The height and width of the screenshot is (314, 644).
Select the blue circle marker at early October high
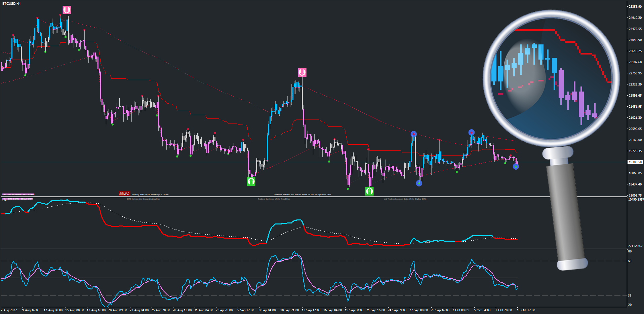472,132
